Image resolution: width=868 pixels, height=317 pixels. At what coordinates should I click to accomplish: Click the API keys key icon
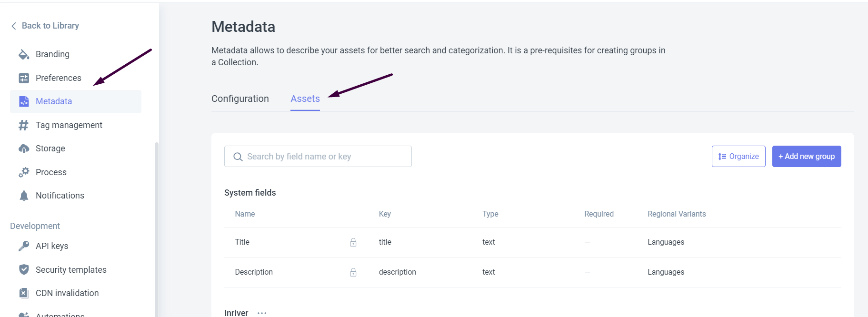pyautogui.click(x=23, y=246)
